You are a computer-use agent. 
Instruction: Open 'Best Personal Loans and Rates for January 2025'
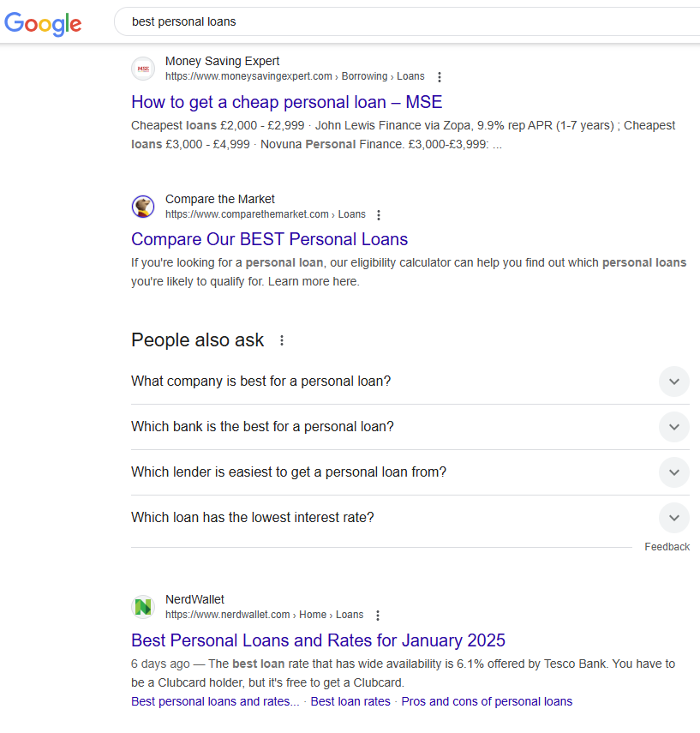318,640
